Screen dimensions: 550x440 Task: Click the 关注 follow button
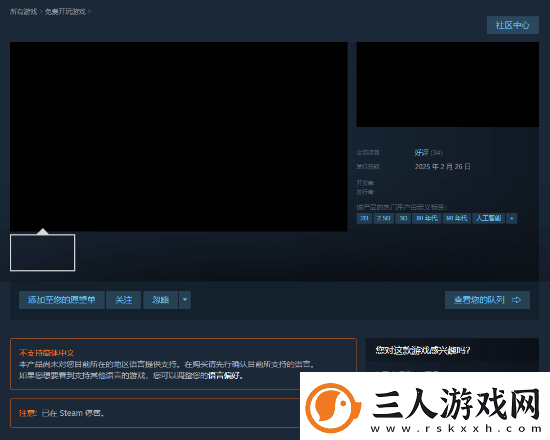pyautogui.click(x=123, y=300)
